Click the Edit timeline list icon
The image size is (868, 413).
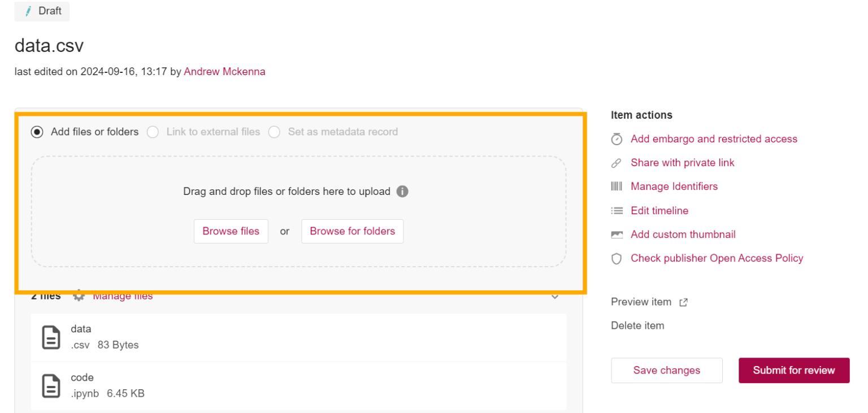(x=617, y=210)
